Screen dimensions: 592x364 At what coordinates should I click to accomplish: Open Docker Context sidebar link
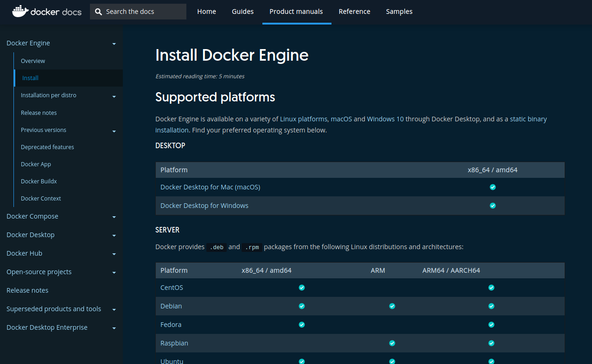[41, 198]
